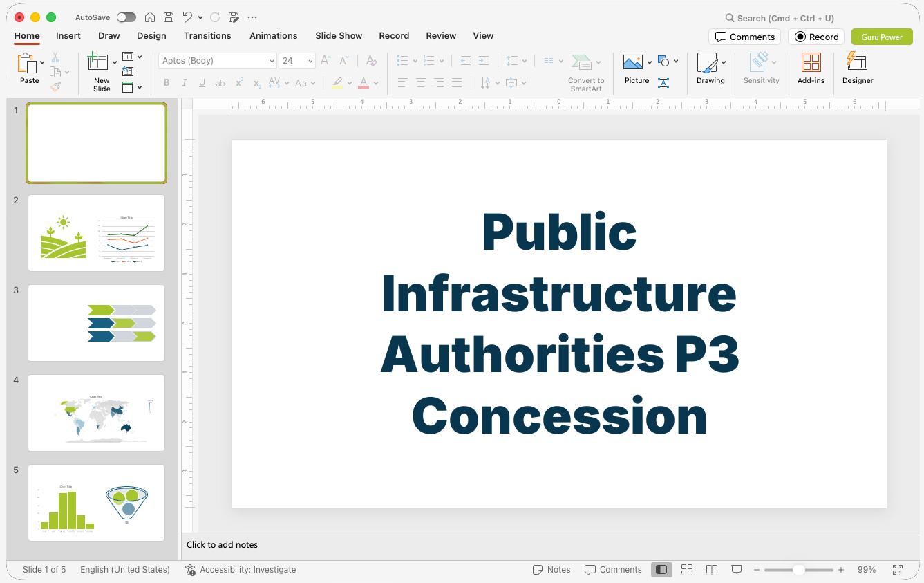The width and height of the screenshot is (924, 583).
Task: Click the Reset slide icon
Action: (128, 71)
